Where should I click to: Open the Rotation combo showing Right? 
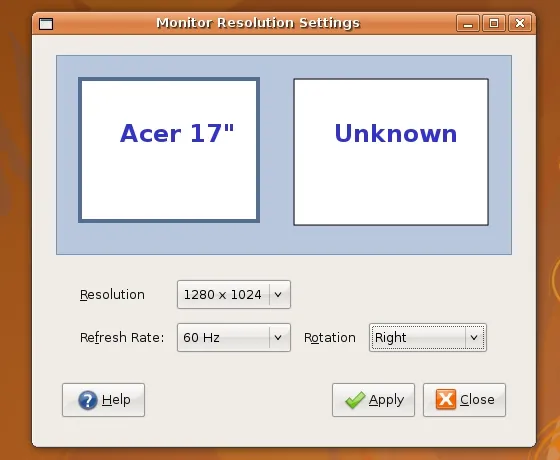point(428,338)
